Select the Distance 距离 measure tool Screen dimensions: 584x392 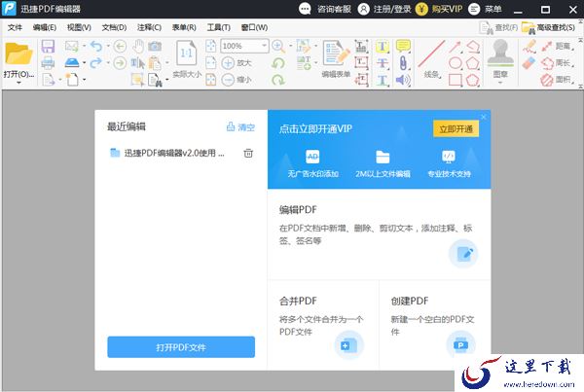click(x=556, y=46)
